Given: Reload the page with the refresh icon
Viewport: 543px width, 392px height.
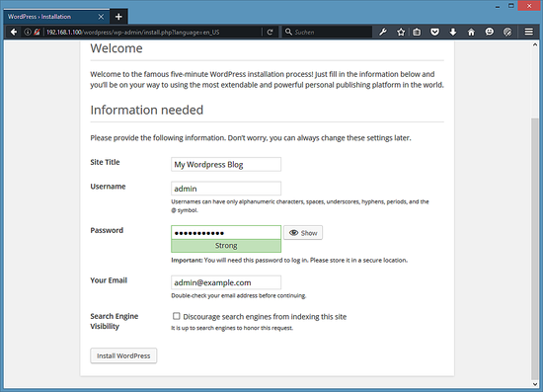Looking at the screenshot, I should pos(271,33).
